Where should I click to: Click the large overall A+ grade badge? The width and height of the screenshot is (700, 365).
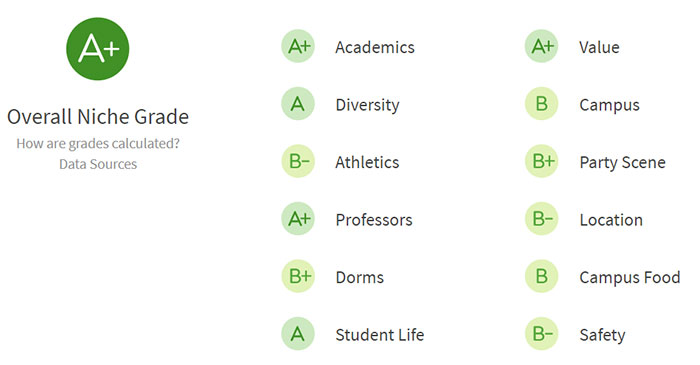click(x=98, y=49)
